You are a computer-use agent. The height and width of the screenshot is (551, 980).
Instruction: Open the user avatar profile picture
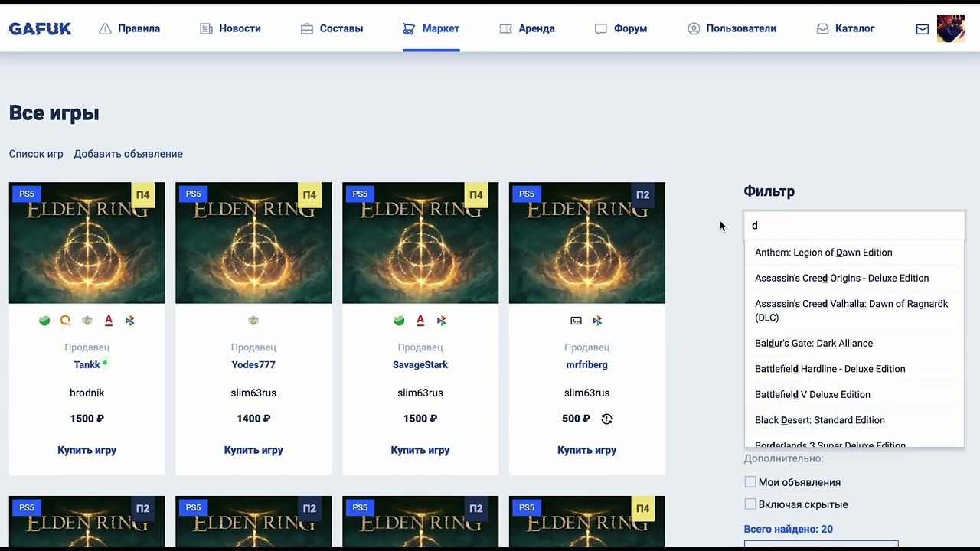[951, 28]
